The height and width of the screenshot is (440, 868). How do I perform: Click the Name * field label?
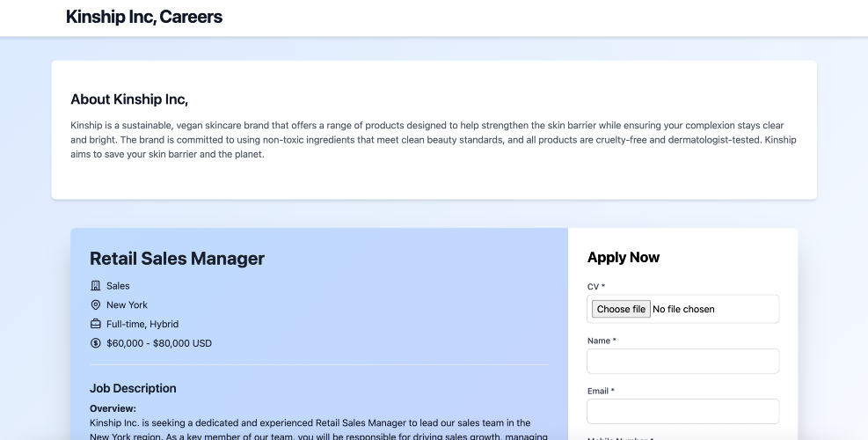point(602,341)
